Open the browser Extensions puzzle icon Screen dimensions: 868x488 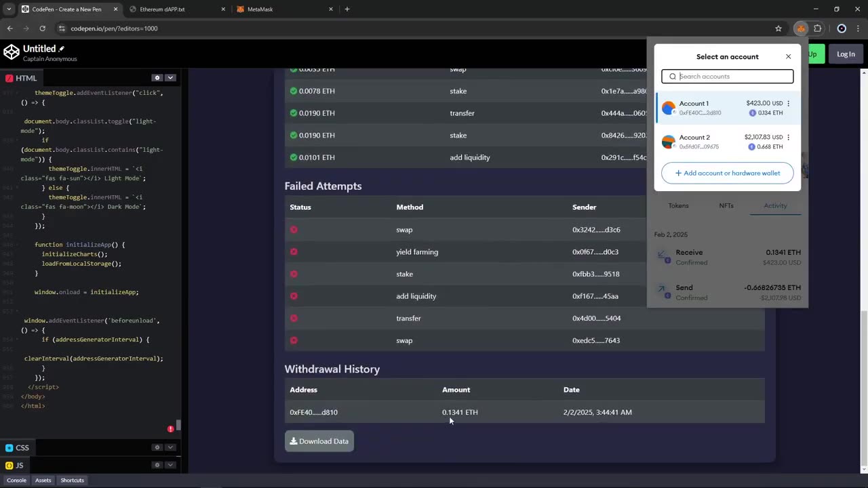(x=818, y=28)
